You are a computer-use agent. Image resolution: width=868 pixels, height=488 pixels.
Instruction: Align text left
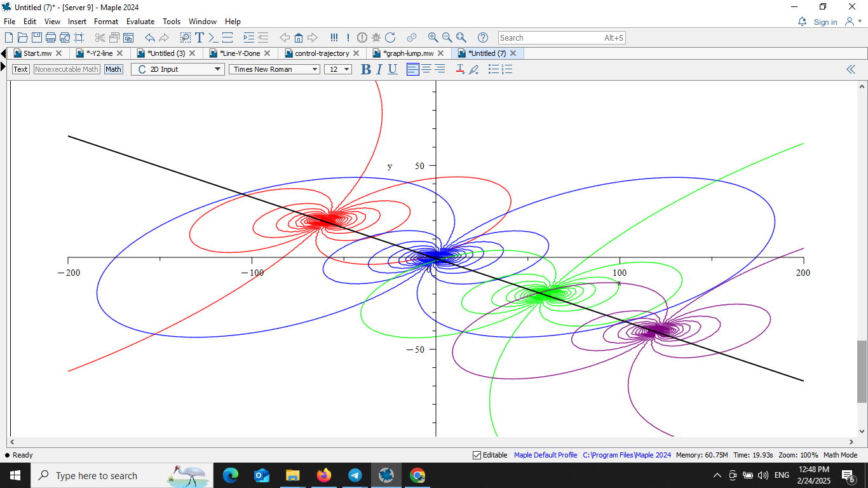point(413,69)
